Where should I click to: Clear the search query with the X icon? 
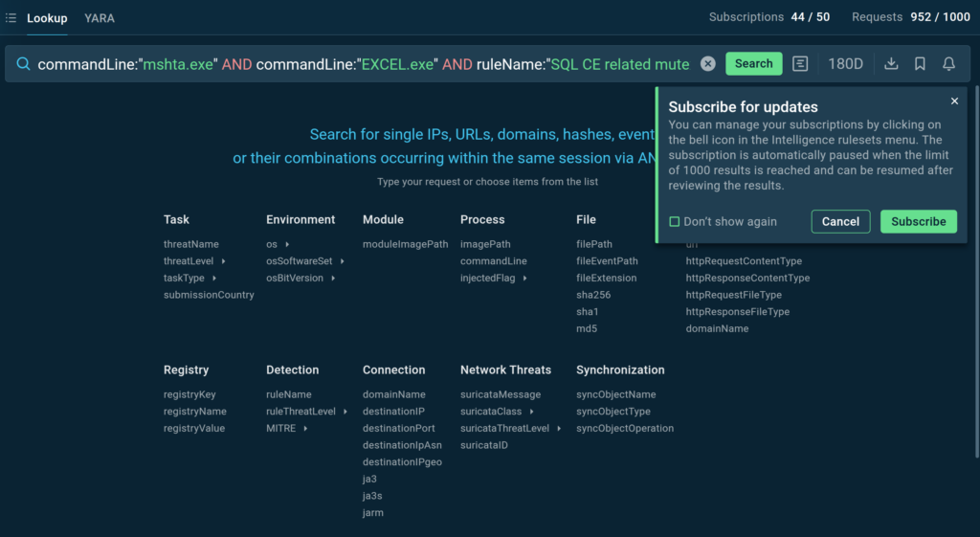pyautogui.click(x=708, y=64)
